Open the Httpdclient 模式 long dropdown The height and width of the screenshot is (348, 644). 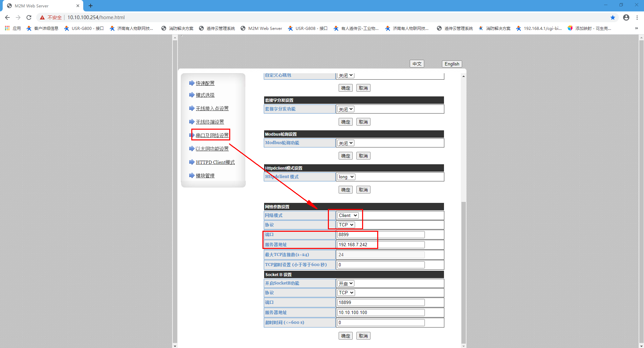pyautogui.click(x=346, y=177)
